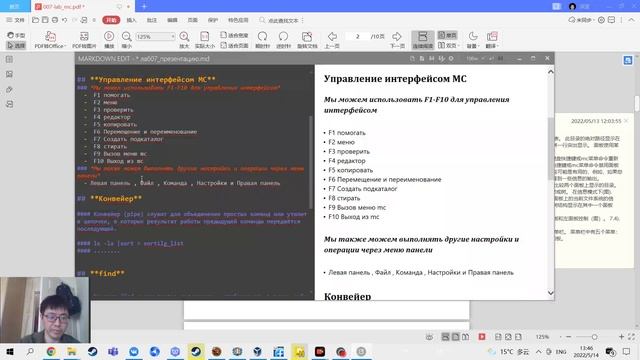The height and width of the screenshot is (360, 640).
Task: Click 'Конвейер' heading in the editor pane
Action: pos(116,199)
